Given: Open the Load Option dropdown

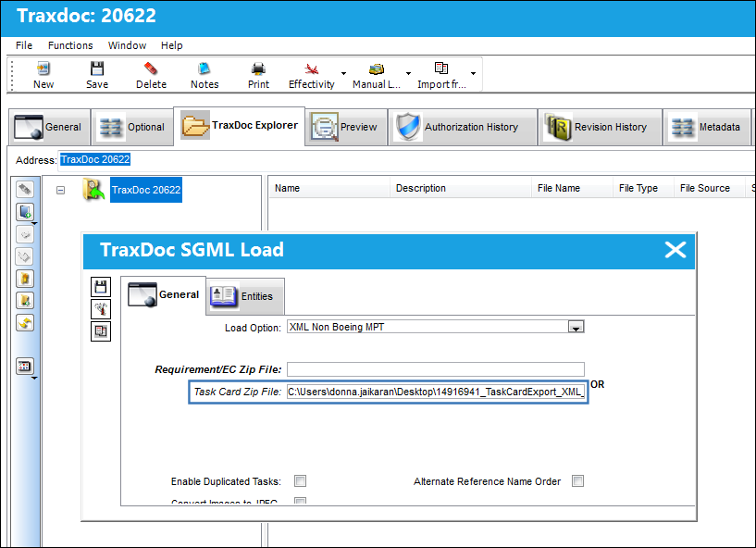Looking at the screenshot, I should [576, 327].
